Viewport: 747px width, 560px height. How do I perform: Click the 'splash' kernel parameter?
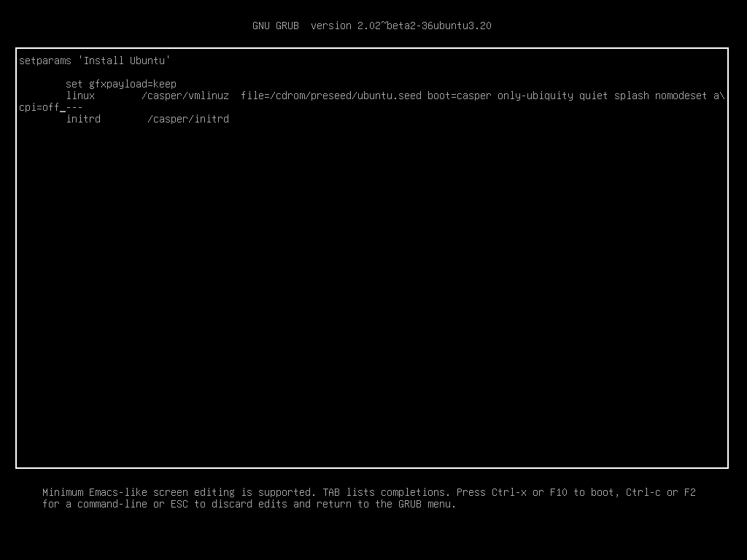point(632,96)
